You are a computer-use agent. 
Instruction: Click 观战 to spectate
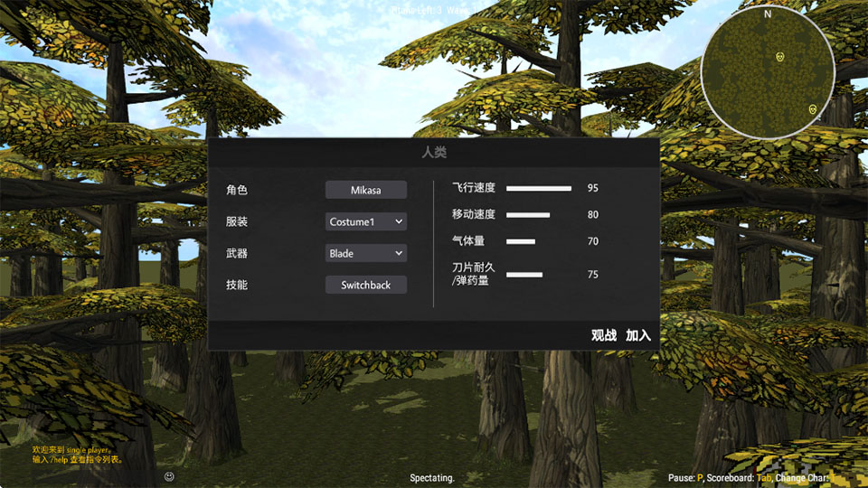[x=603, y=335]
